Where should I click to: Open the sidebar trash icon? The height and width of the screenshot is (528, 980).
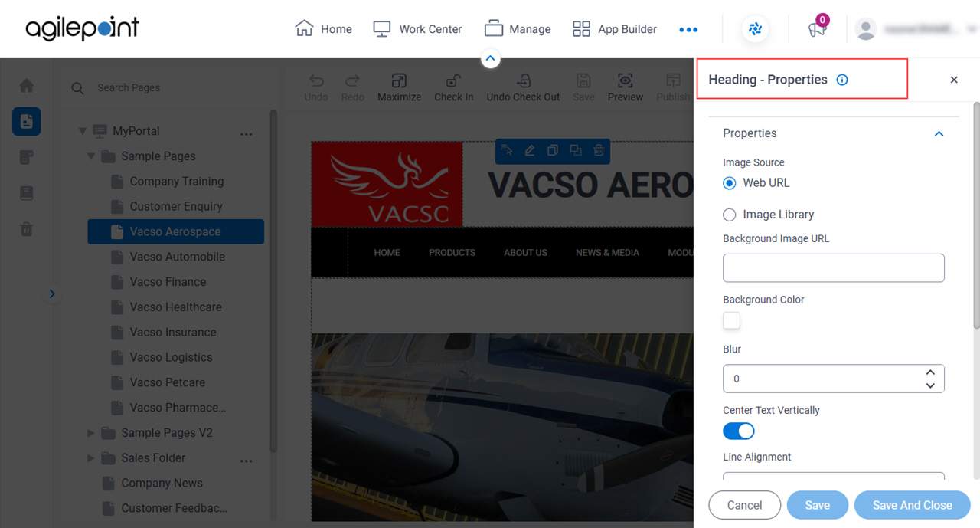point(27,229)
